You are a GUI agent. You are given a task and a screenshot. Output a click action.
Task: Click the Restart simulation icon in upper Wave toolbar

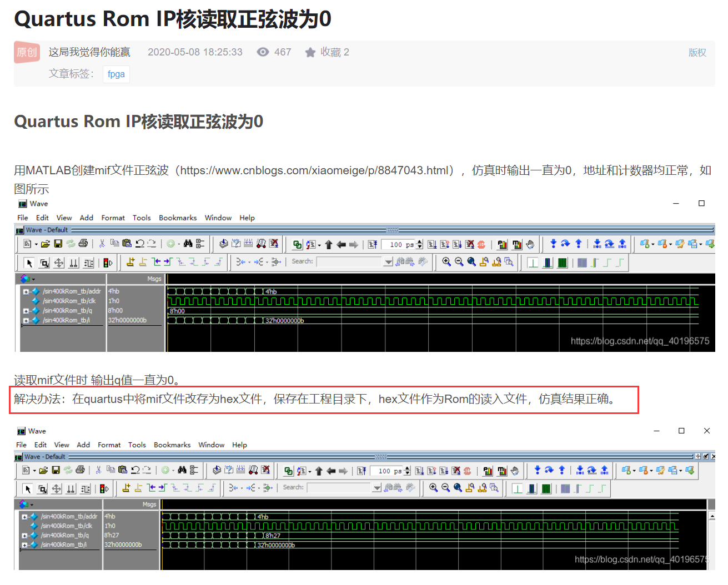(x=372, y=244)
